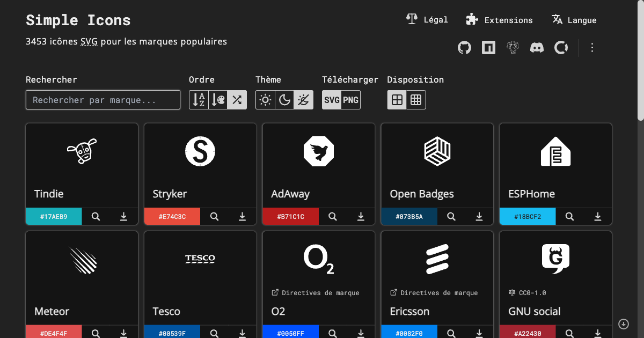Download the Stryker icon

tap(242, 217)
